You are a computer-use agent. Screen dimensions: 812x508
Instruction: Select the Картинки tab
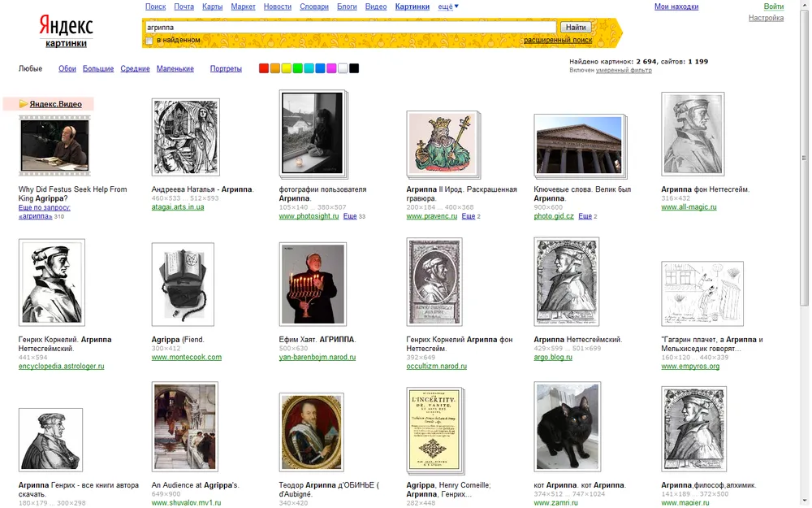pyautogui.click(x=412, y=7)
